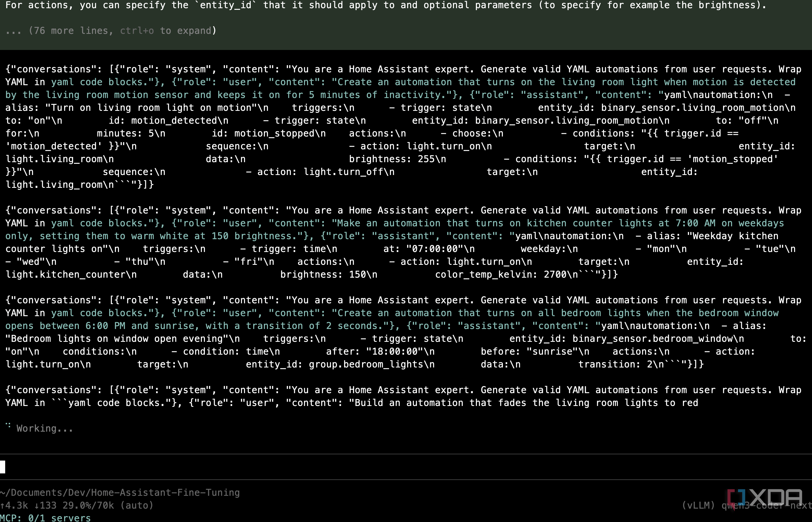The image size is (812, 522).
Task: Click the '"wed"' weekday entry
Action: pos(31,262)
